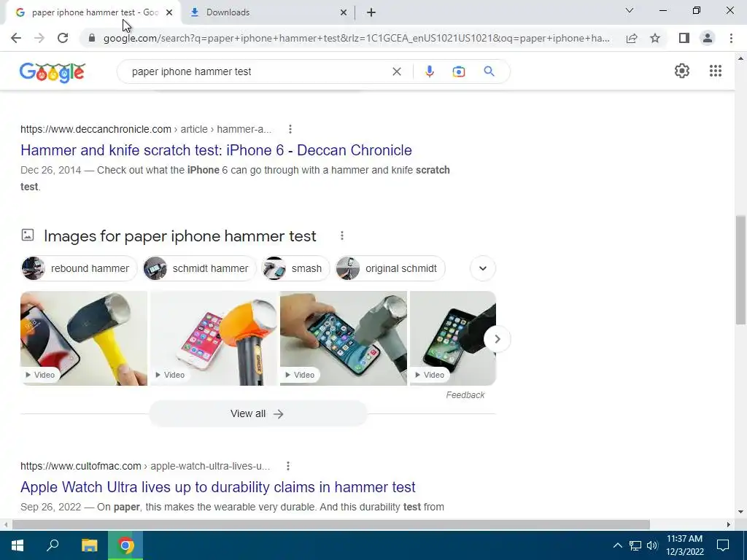Open the Google apps grid

[x=716, y=71]
